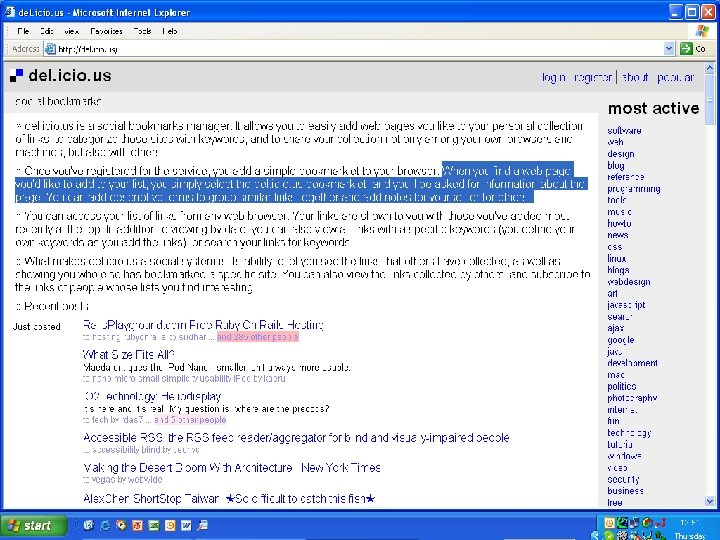The height and width of the screenshot is (540, 720).
Task: Select the blog tag in most active
Action: point(616,165)
